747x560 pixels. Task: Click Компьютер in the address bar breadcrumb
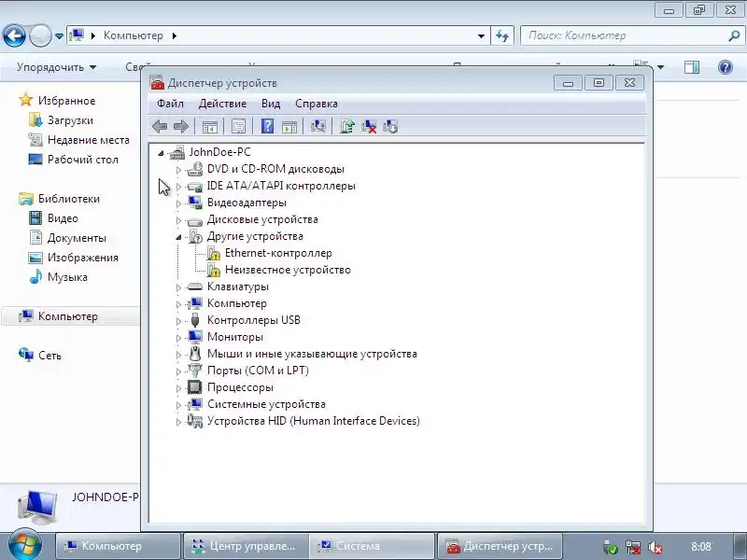coord(134,35)
